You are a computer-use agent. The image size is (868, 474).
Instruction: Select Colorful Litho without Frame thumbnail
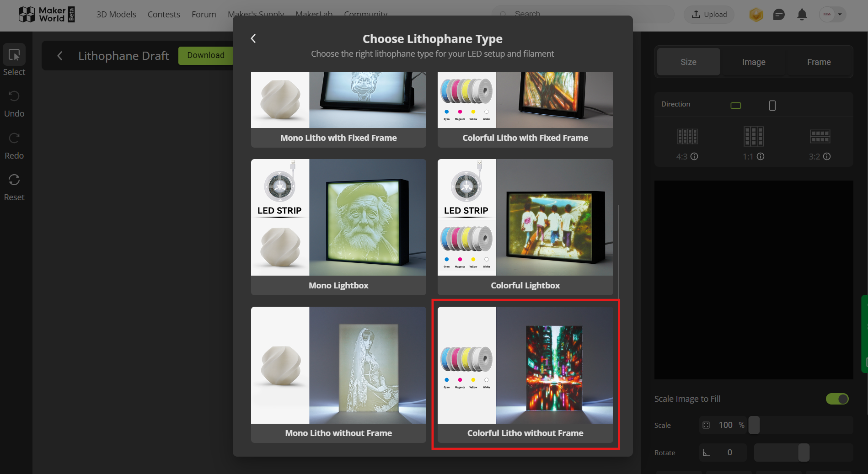525,366
